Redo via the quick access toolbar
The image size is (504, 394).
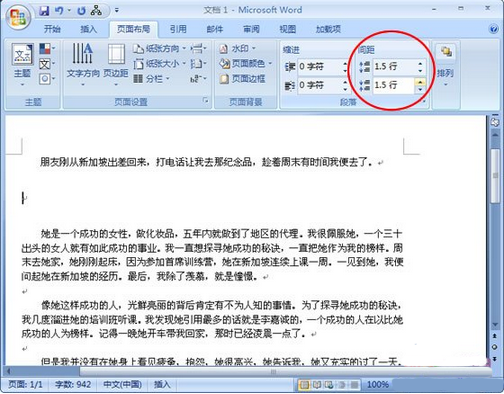(81, 11)
